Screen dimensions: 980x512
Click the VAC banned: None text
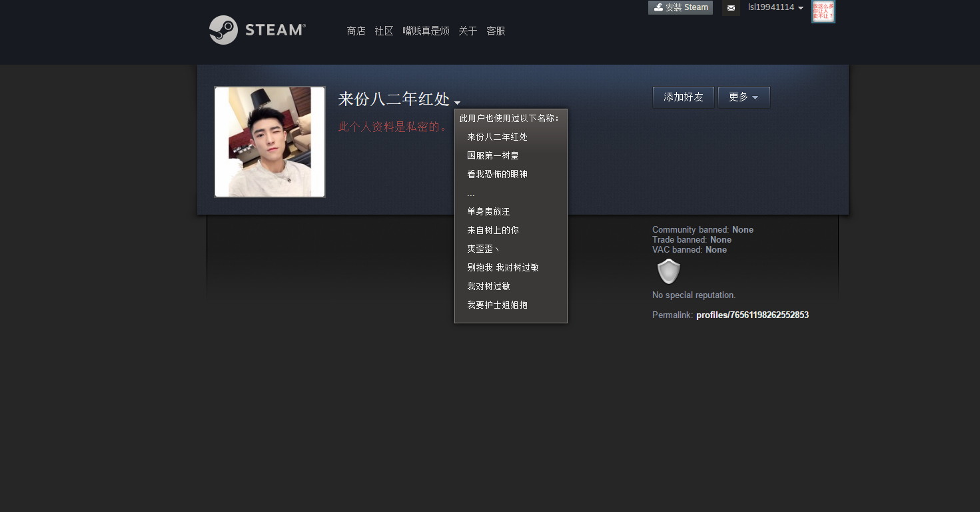[x=690, y=249]
